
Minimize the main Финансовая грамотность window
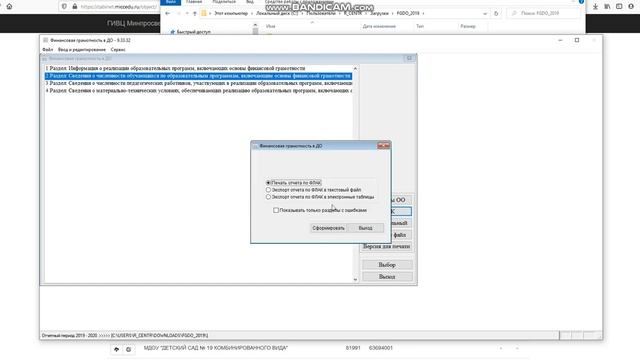coord(560,40)
